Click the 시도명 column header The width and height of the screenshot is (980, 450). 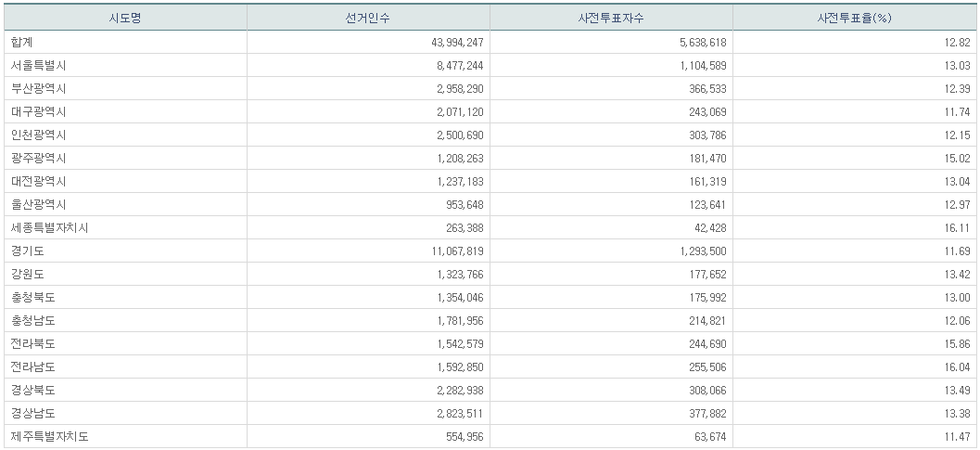point(126,18)
